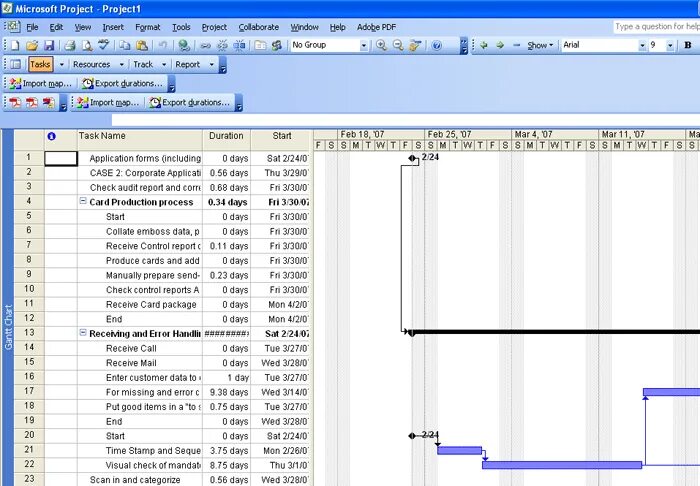Click the Copy icon in the toolbar

coord(125,45)
